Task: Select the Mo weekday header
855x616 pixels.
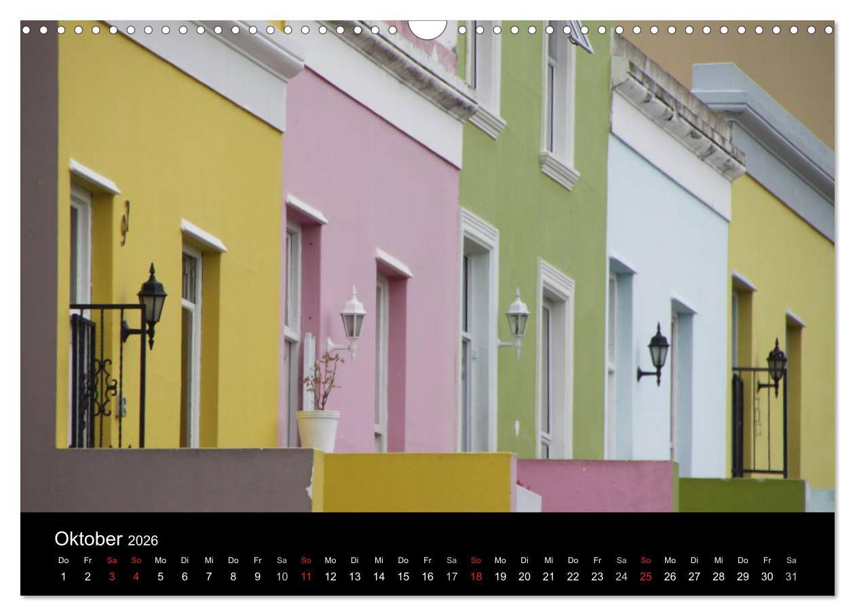Action: coord(160,560)
